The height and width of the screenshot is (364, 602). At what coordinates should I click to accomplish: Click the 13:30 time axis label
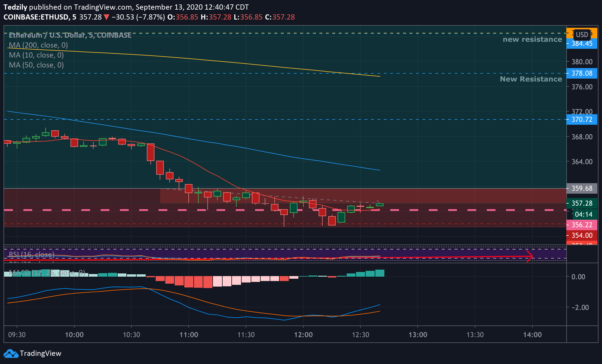point(475,335)
